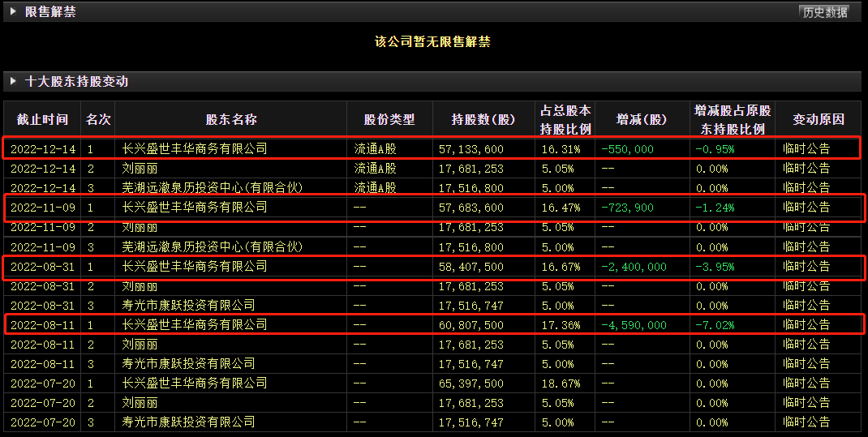Click the 截止时间 column header

(43, 119)
